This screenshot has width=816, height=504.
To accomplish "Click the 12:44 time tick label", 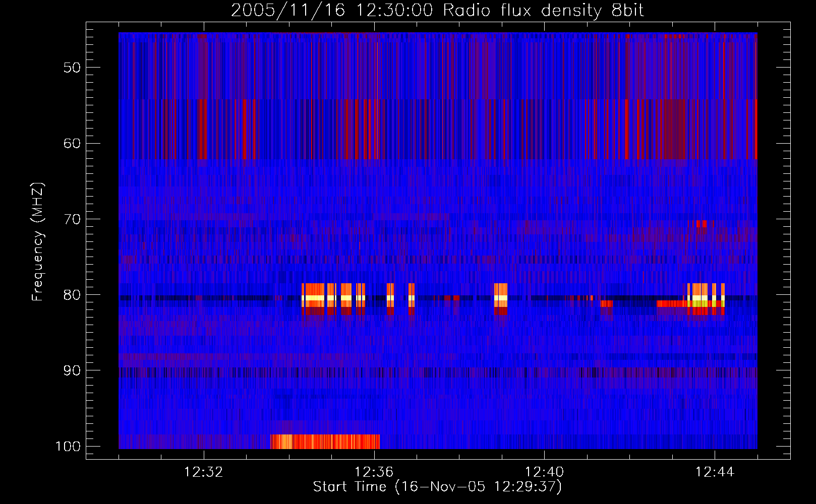I will point(715,472).
